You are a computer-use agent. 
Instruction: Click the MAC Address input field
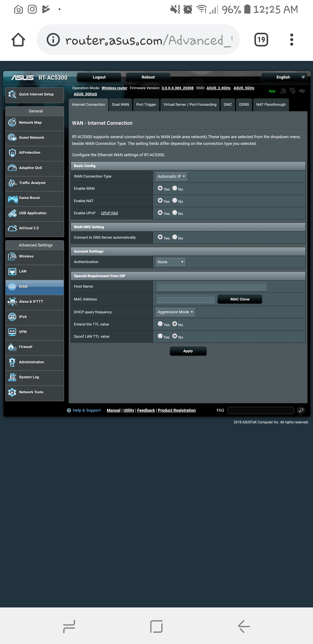click(x=186, y=299)
